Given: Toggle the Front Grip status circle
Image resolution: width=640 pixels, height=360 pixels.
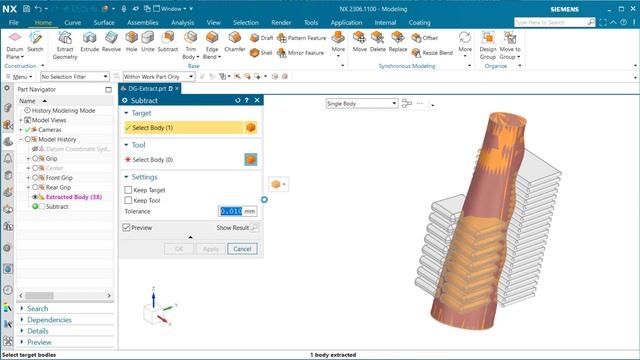Looking at the screenshot, I should 35,178.
